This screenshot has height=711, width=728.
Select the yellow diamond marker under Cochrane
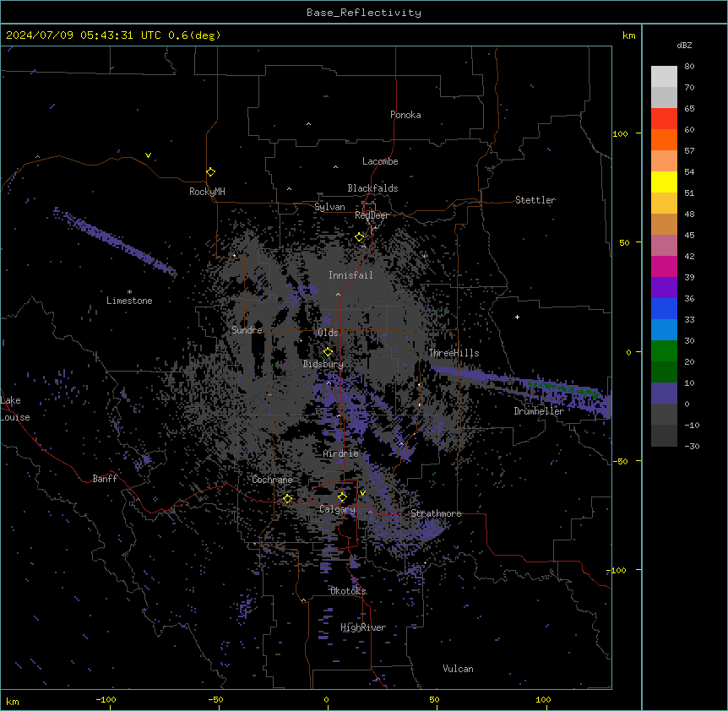tap(287, 499)
